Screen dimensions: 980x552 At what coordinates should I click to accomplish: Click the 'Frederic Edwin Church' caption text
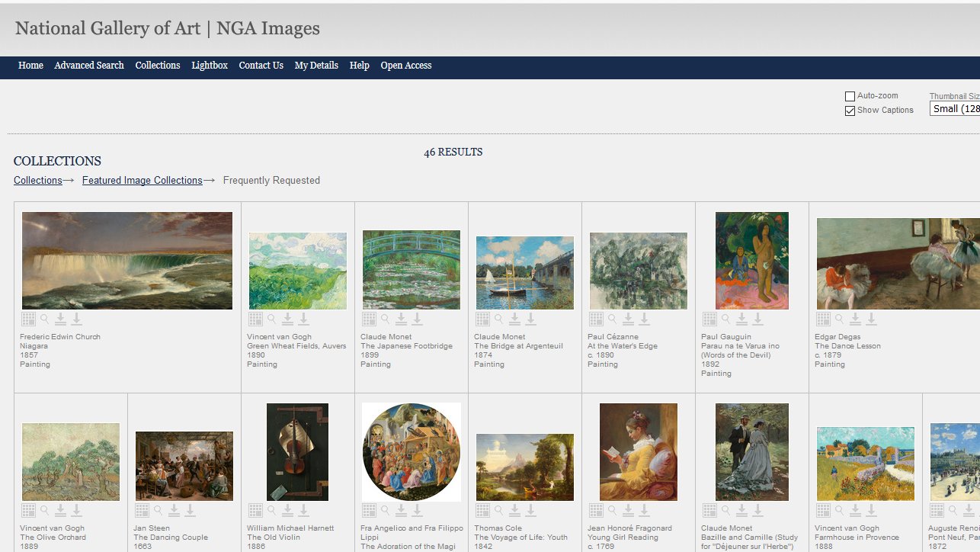pyautogui.click(x=60, y=337)
